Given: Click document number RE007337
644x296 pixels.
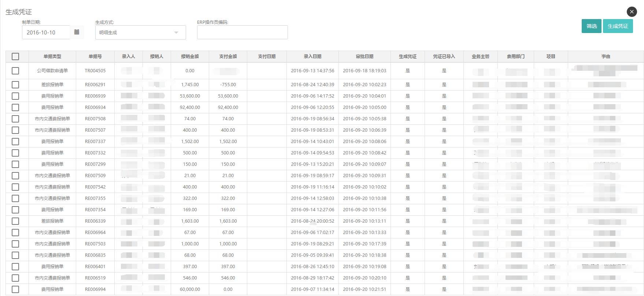Looking at the screenshot, I should tap(95, 142).
